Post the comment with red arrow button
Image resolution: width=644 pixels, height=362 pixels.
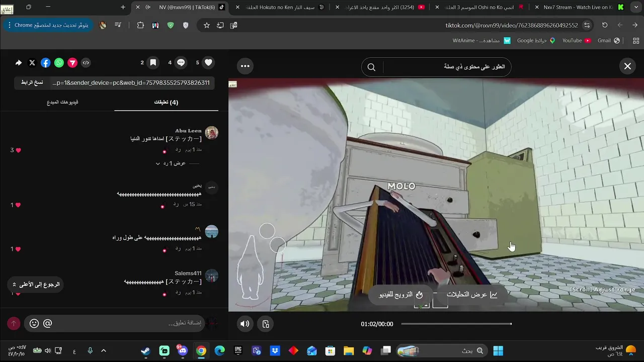[x=14, y=323]
